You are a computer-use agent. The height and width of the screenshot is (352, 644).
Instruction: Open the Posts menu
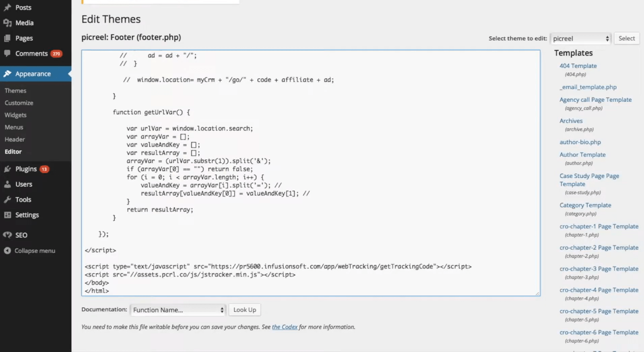coord(23,7)
